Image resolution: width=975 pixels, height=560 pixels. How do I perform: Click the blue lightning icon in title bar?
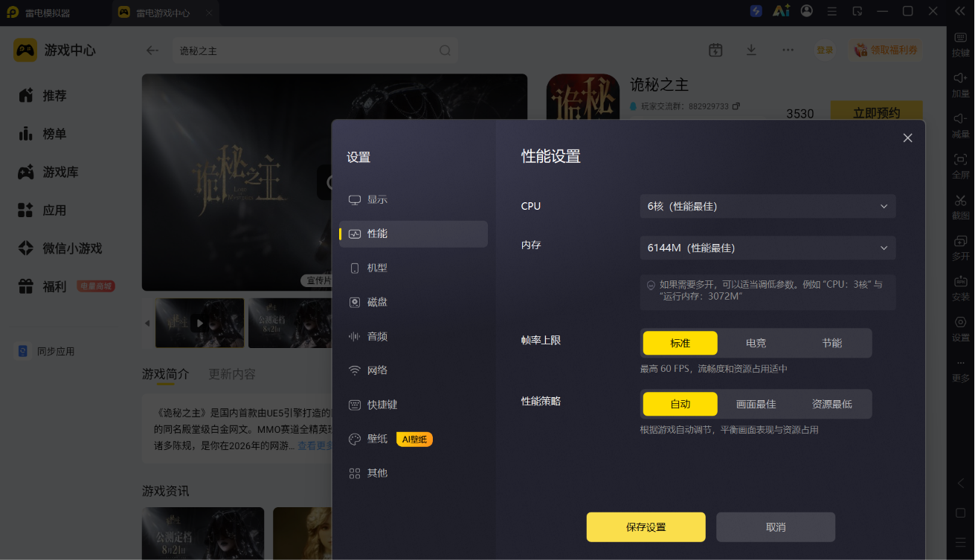pos(756,11)
